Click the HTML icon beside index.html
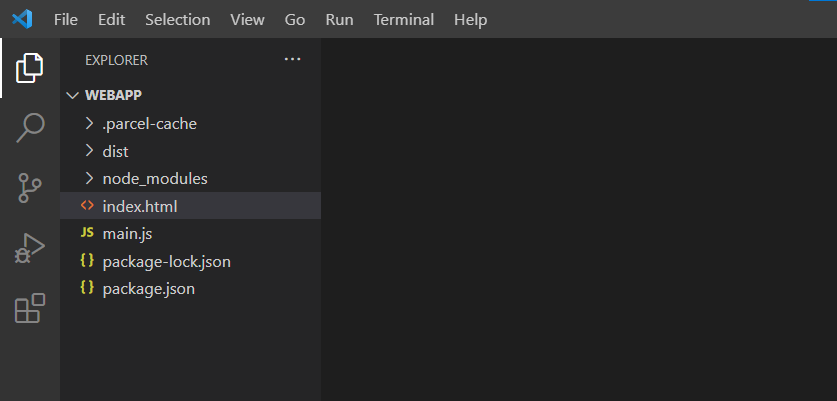Screen dimensions: 837x401 click(87, 206)
